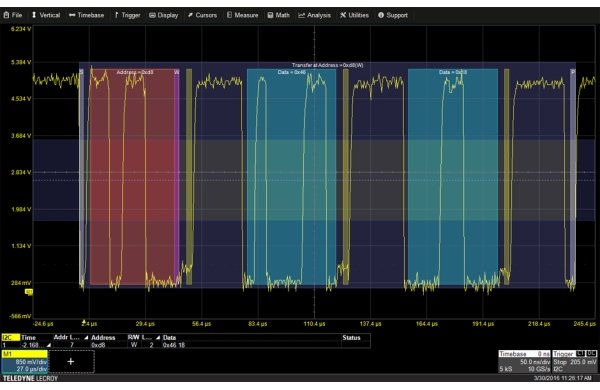
Task: Open the Timebase descriptor box
Action: pos(524,362)
